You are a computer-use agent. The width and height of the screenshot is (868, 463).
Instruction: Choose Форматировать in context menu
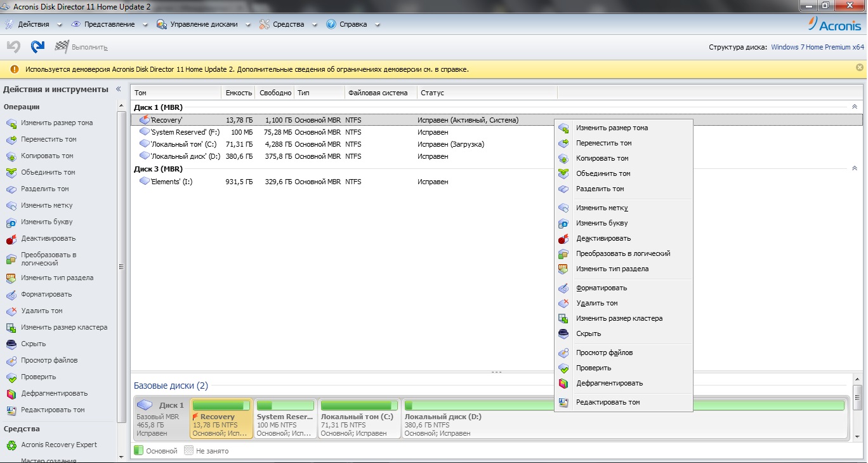coord(623,288)
